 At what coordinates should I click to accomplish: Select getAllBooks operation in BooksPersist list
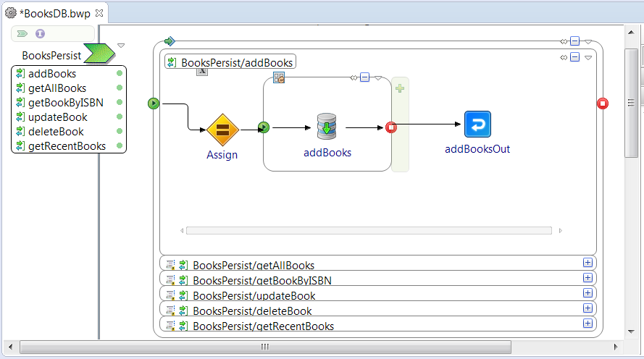[57, 88]
